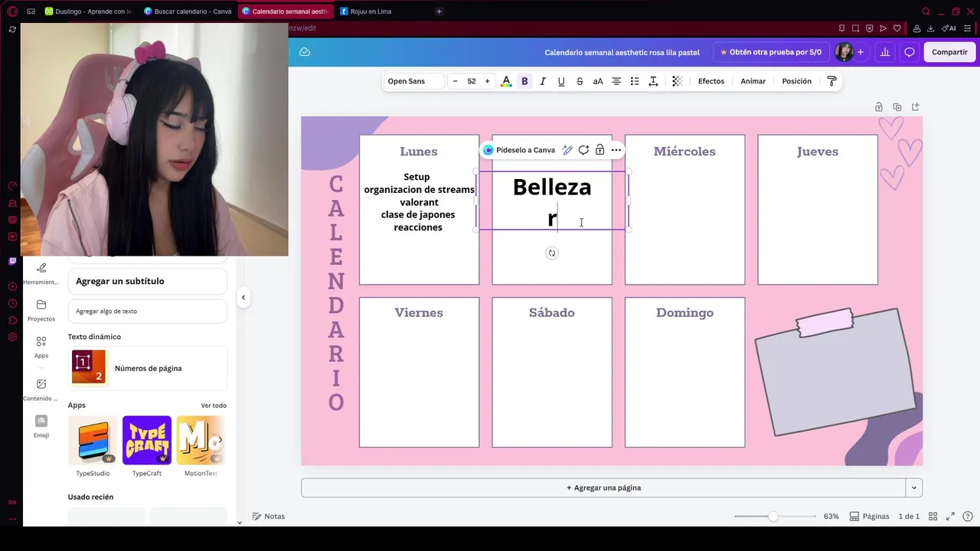Image resolution: width=980 pixels, height=551 pixels.
Task: Add collaborator with plus next to avatar
Action: tap(861, 52)
